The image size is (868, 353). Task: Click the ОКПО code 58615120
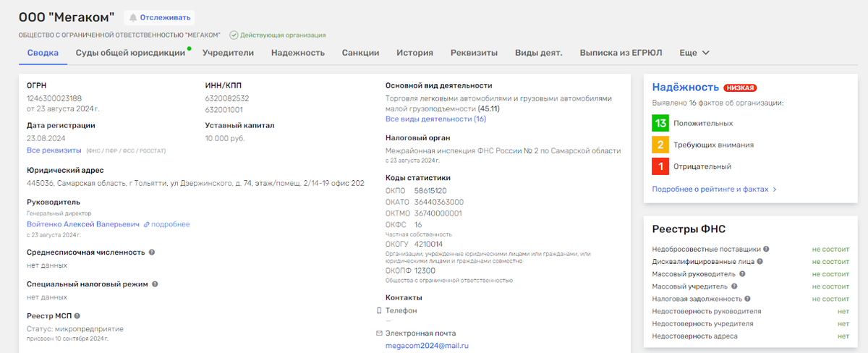coord(432,190)
